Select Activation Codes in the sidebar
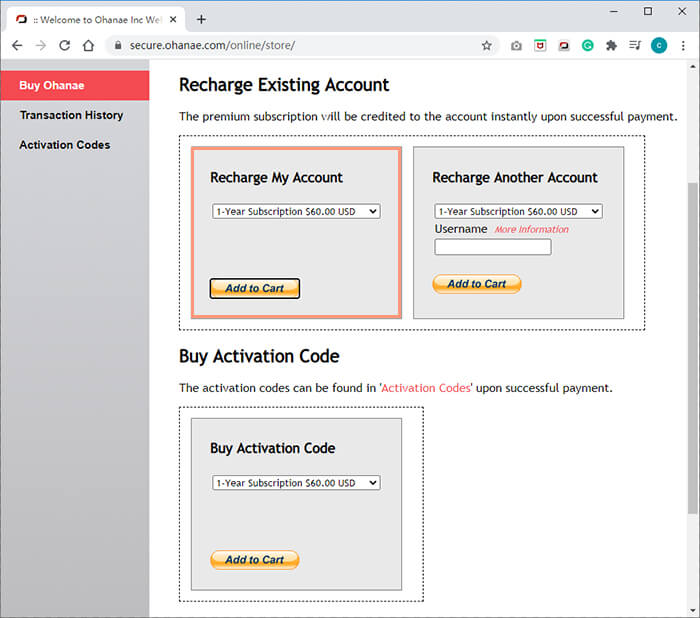The width and height of the screenshot is (700, 618). (65, 145)
